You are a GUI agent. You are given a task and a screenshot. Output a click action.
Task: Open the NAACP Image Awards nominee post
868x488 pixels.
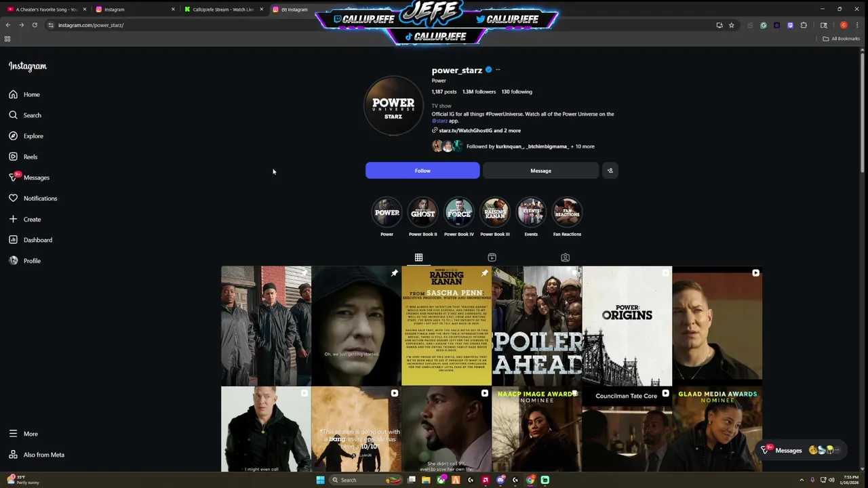pos(536,429)
